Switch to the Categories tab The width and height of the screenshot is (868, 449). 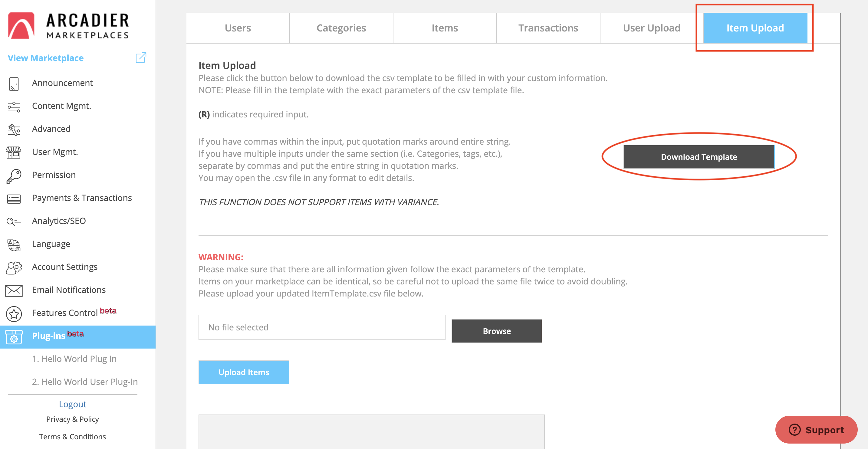pyautogui.click(x=341, y=28)
